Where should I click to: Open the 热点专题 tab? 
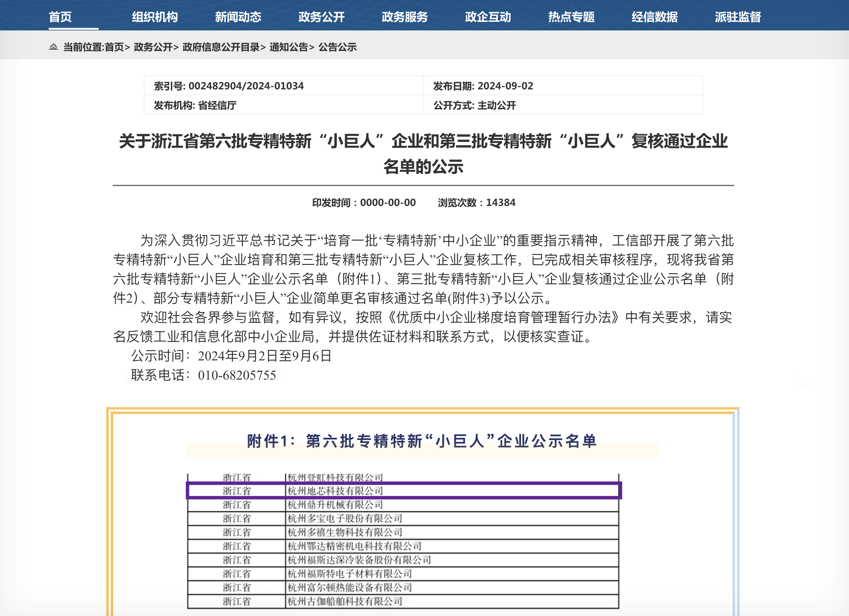click(x=571, y=17)
